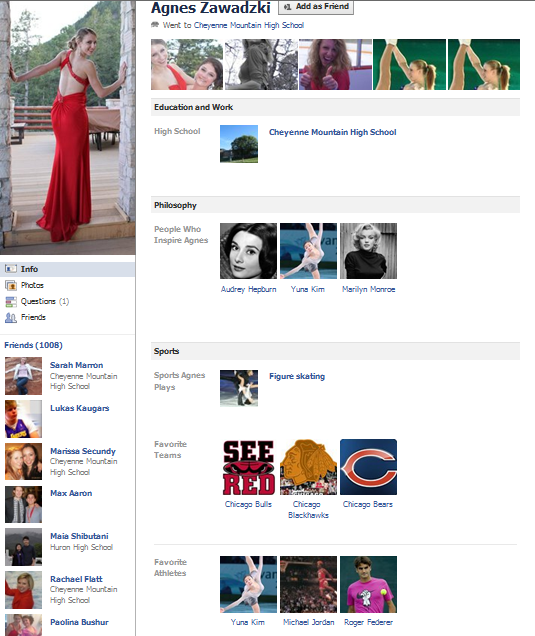
Task: Click the Chicago Bulls team logo
Action: point(248,467)
